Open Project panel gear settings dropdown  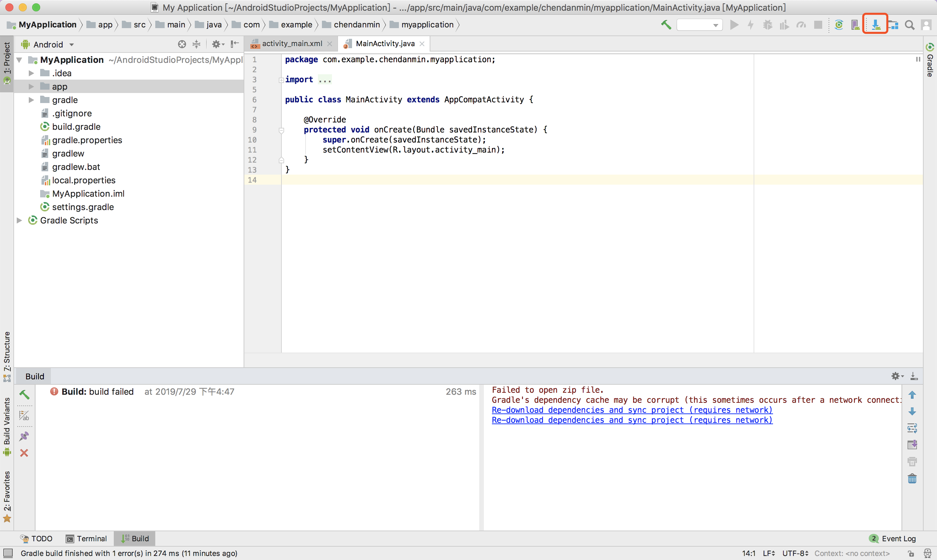click(218, 44)
